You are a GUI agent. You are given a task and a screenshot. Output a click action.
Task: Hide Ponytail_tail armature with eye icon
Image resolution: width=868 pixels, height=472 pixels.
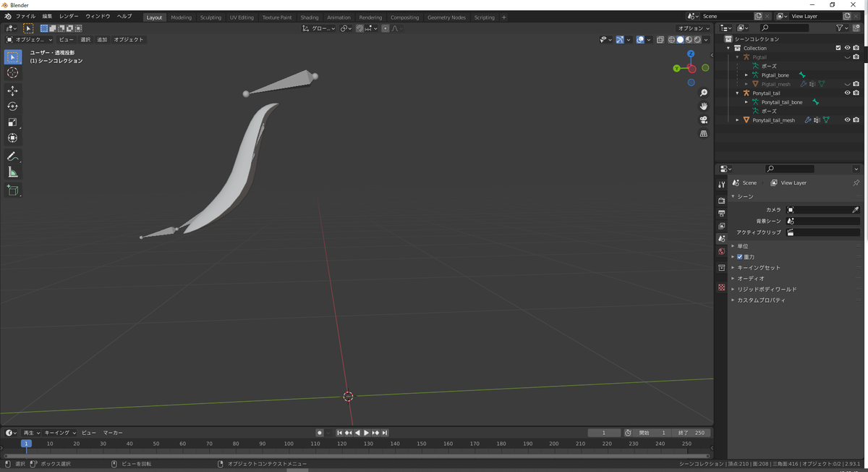(847, 93)
